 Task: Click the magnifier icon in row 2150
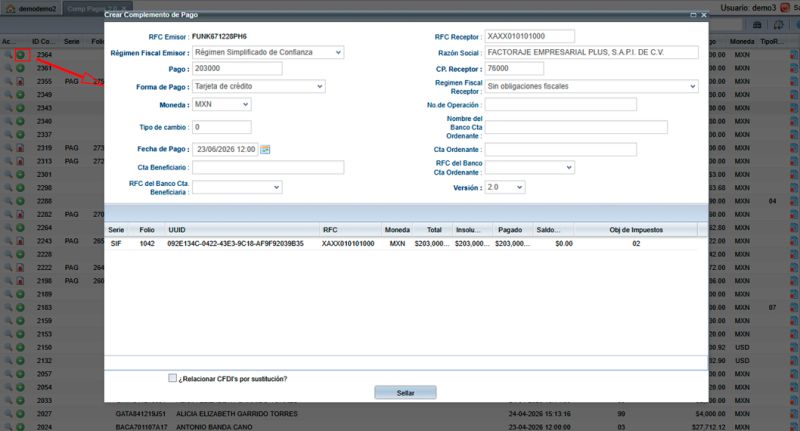click(x=9, y=347)
